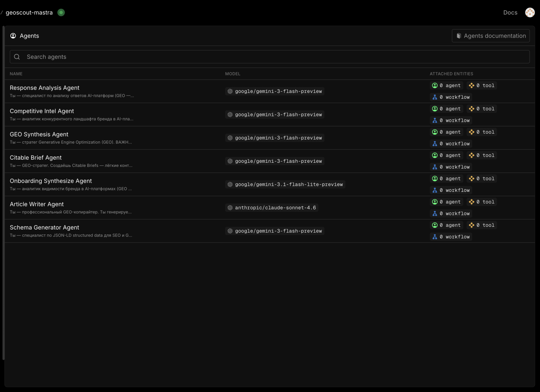The height and width of the screenshot is (392, 540).
Task: Click the workflow badge icon in GEO Synthesis row
Action: pyautogui.click(x=435, y=144)
